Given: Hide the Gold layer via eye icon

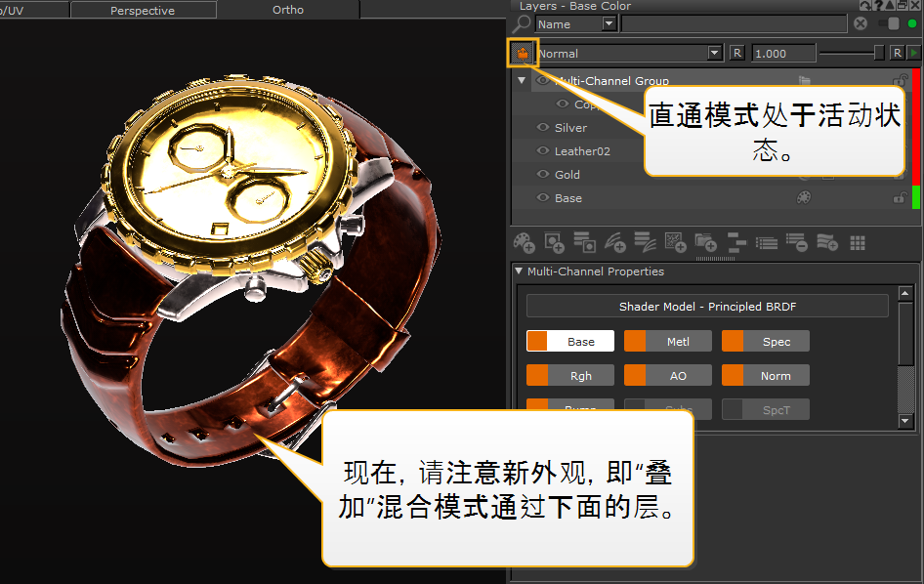Looking at the screenshot, I should point(543,175).
